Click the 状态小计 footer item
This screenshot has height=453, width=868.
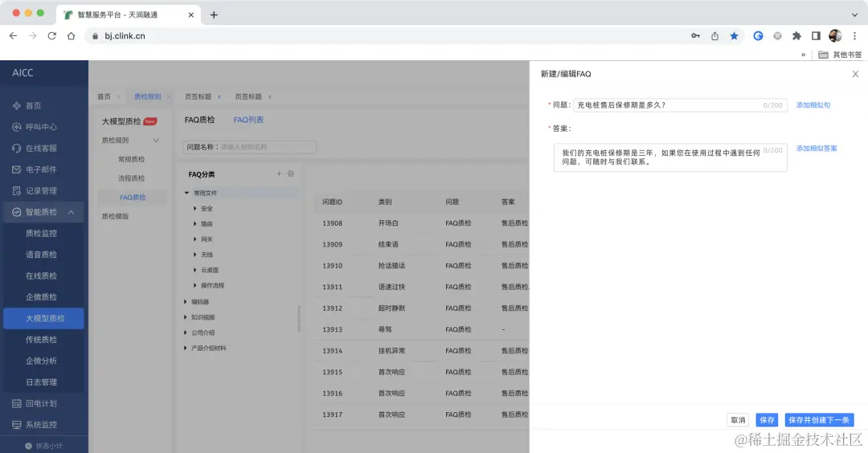pos(43,446)
